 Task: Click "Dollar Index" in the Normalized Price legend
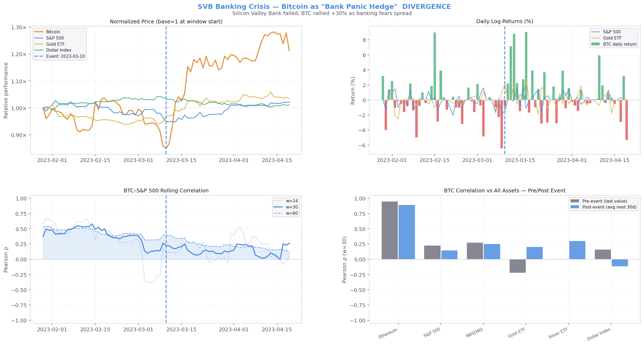[x=59, y=50]
